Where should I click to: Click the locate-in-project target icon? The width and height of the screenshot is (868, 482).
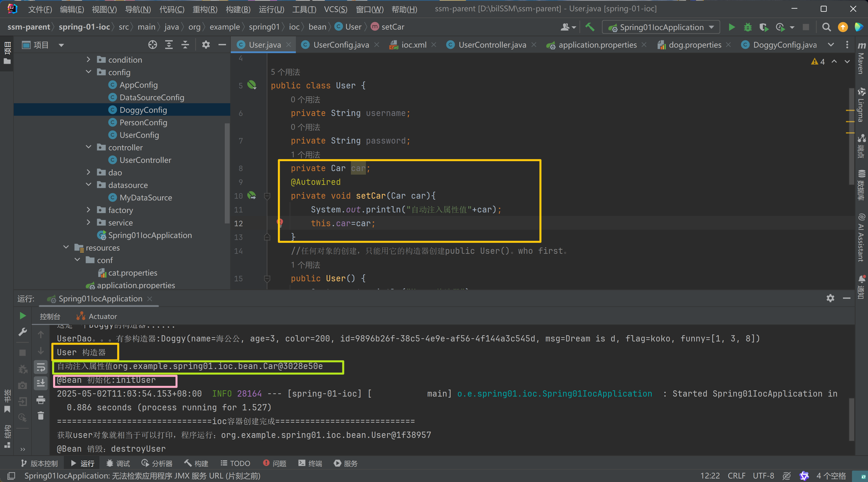153,45
